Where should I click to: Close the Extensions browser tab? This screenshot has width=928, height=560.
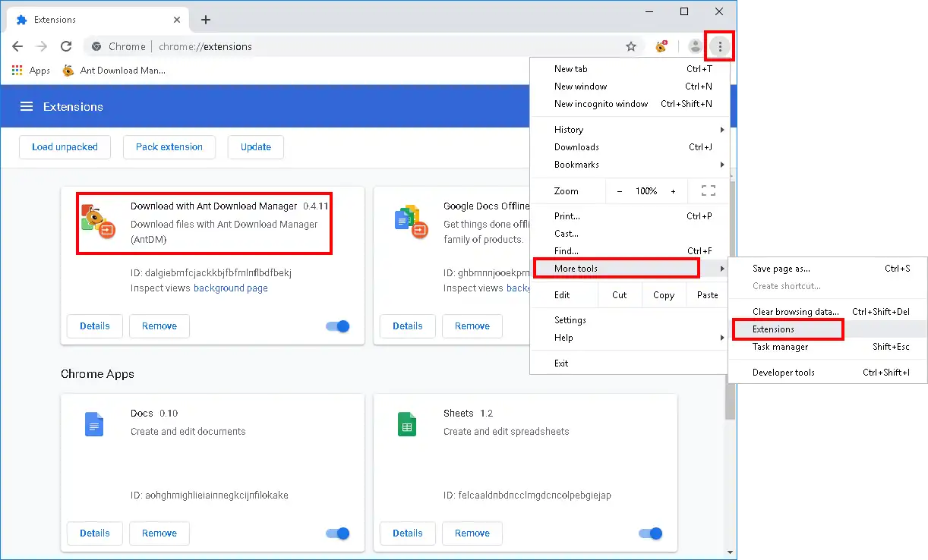175,20
